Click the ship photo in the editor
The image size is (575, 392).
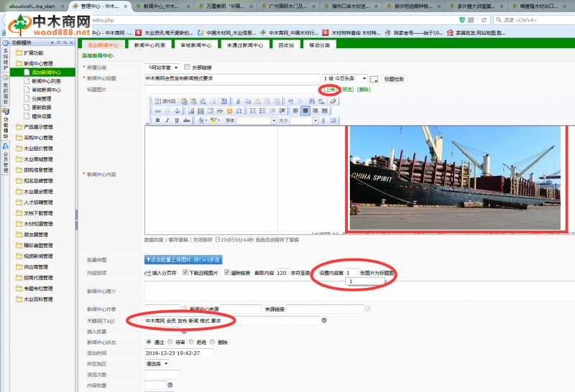click(455, 178)
